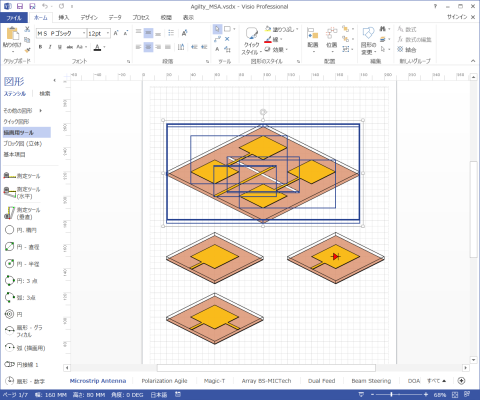Click the Search link in shapes panel

pyautogui.click(x=45, y=94)
